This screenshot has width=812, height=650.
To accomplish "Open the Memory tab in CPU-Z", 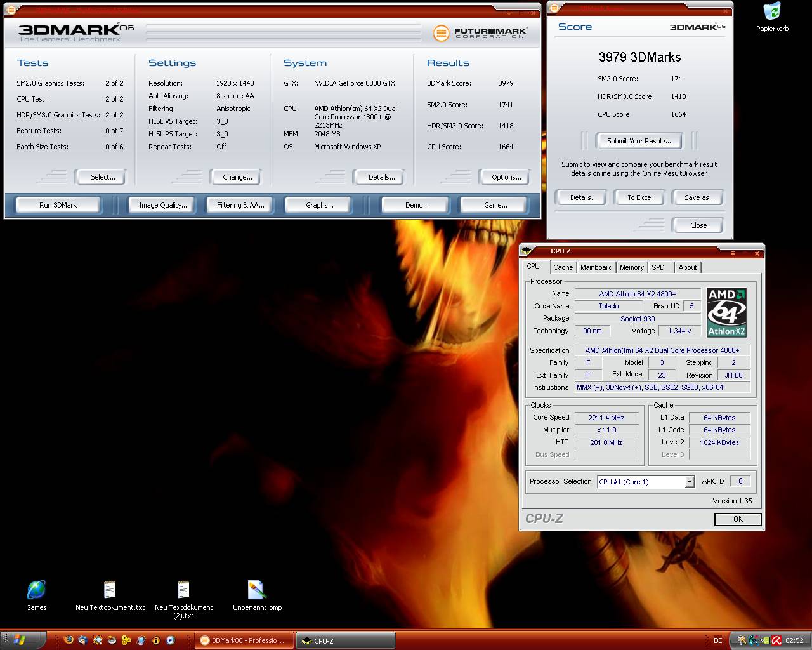I will (632, 267).
